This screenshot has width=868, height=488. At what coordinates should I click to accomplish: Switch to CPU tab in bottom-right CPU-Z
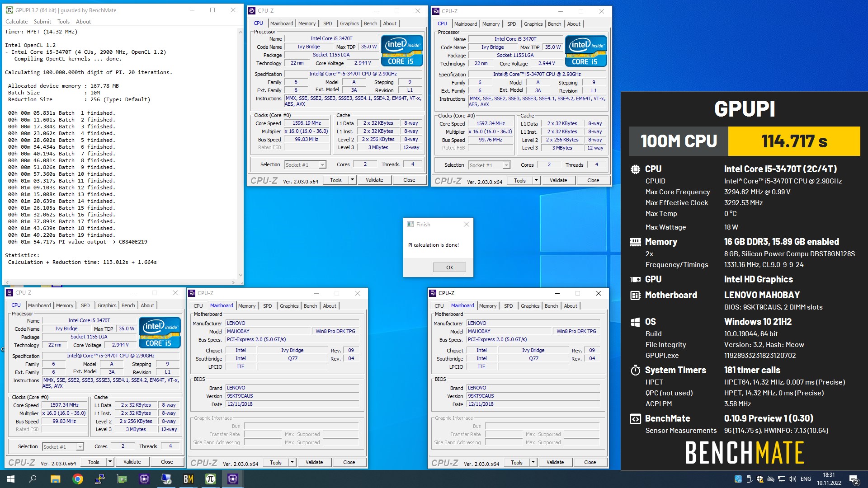click(x=439, y=306)
